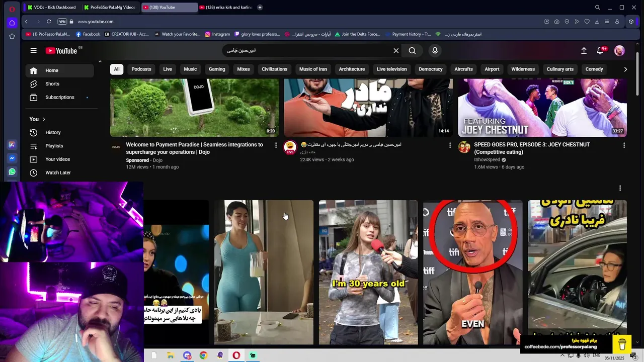Open the account avatar menu

(619, 51)
